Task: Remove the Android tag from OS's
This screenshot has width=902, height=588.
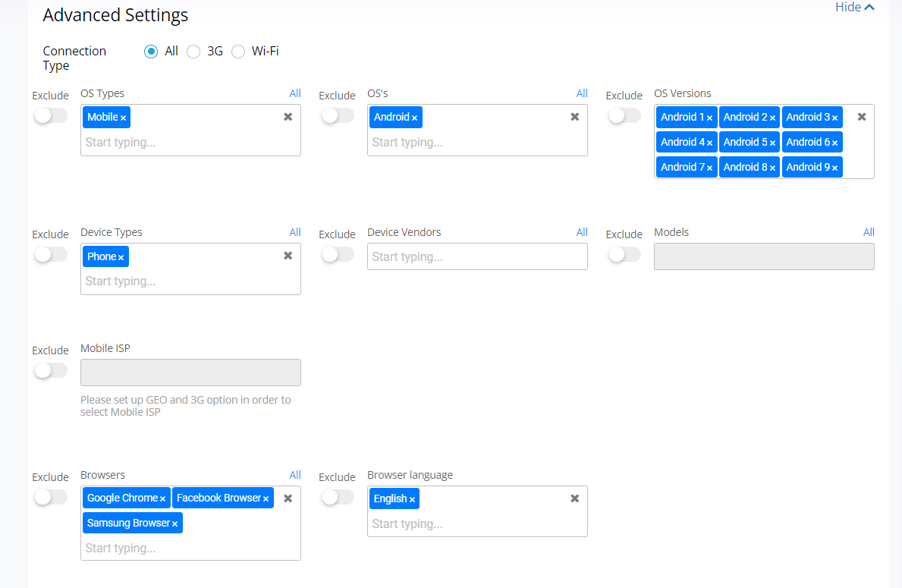Action: (414, 118)
